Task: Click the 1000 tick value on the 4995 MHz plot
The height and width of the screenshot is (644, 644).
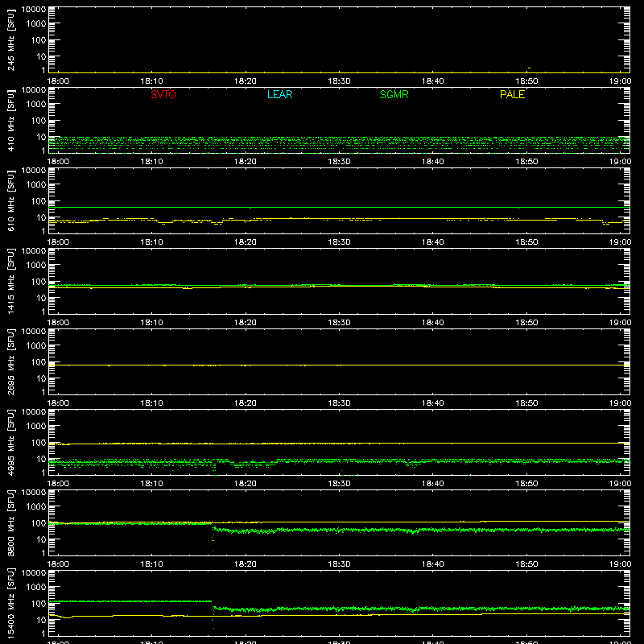Action: tap(36, 427)
